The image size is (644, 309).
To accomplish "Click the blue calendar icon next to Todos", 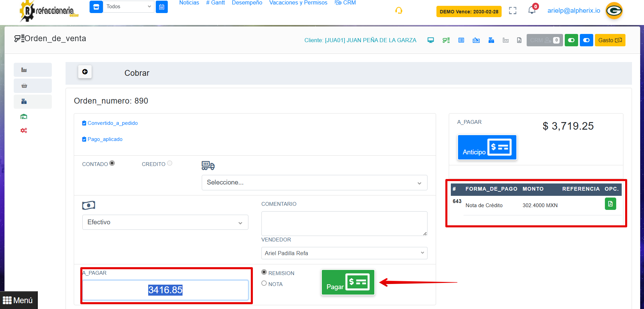I will pos(162,7).
